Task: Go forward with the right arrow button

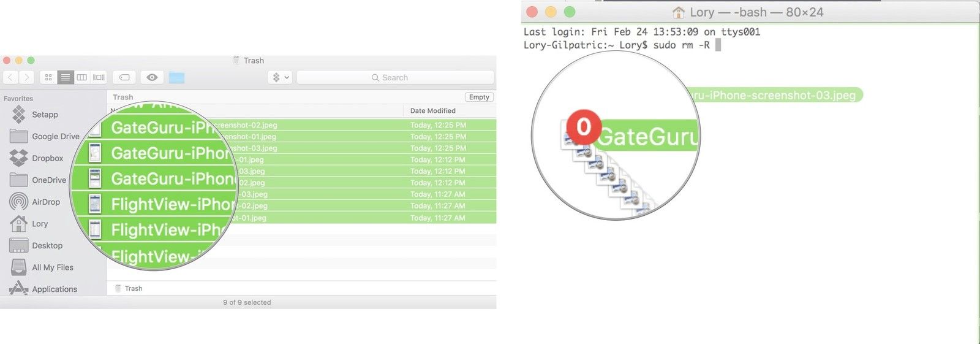Action: (26, 77)
